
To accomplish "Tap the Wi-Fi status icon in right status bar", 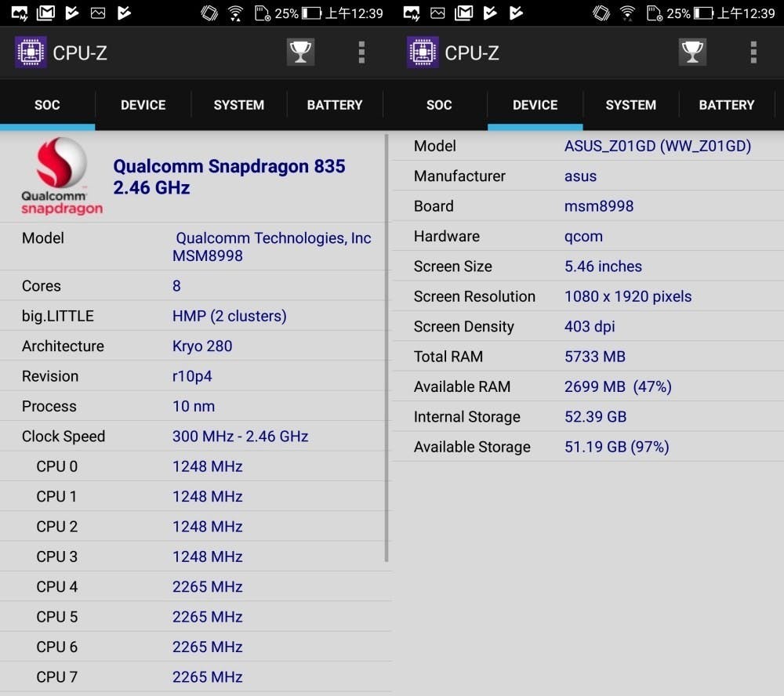I will [x=626, y=13].
